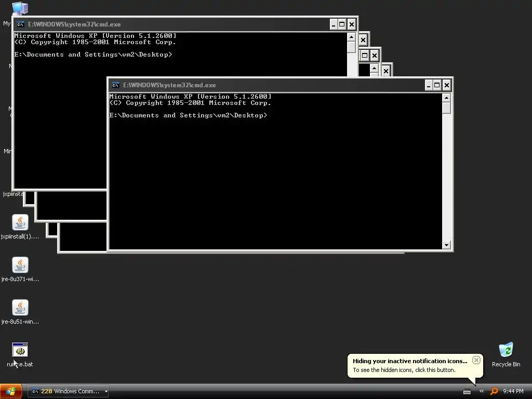Click the 9:44 PM taskbar clock
The image size is (532, 399).
(513, 391)
